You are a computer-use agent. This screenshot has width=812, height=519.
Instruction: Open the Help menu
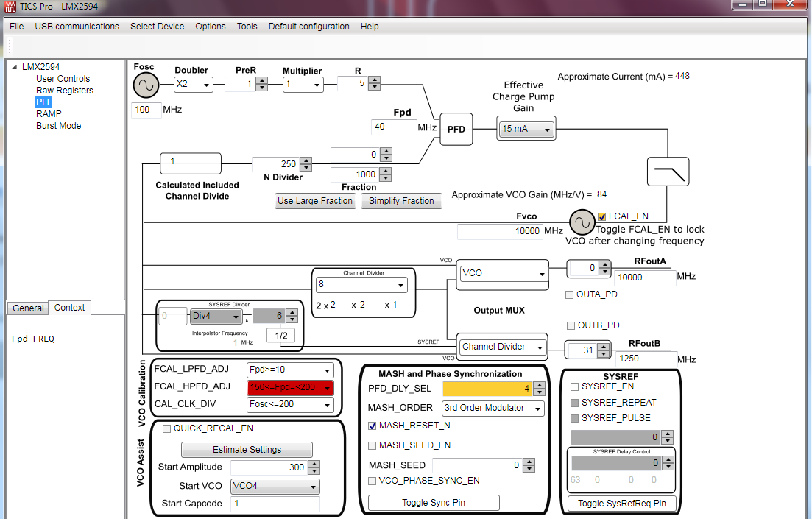click(x=370, y=27)
